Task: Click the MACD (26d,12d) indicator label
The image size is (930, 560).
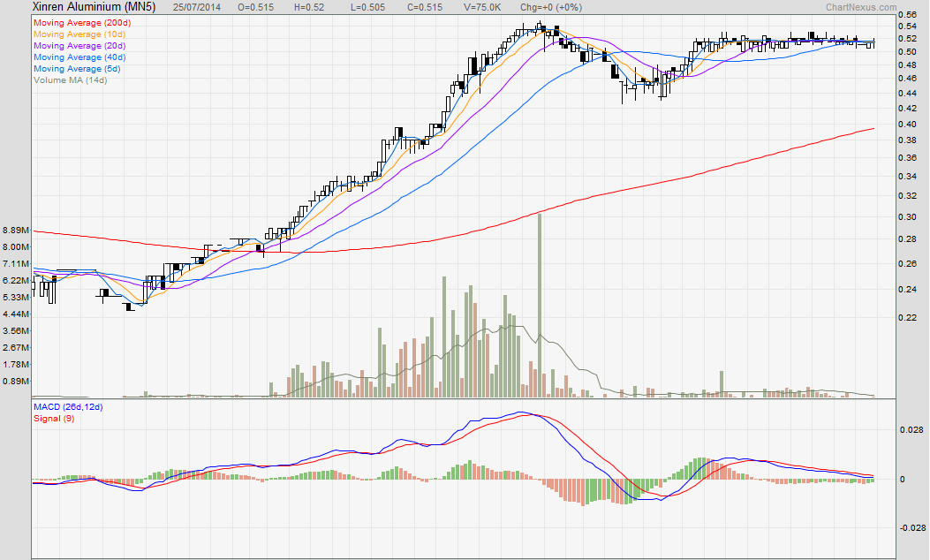Action: tap(68, 407)
